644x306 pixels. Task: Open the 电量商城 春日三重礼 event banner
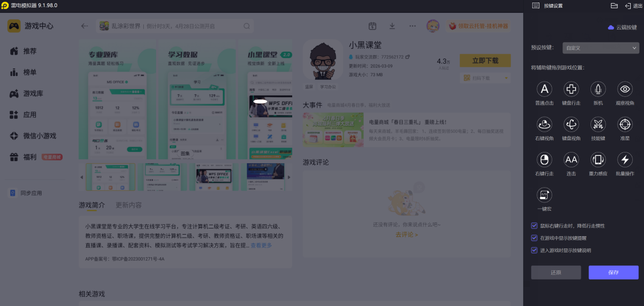pos(406,130)
